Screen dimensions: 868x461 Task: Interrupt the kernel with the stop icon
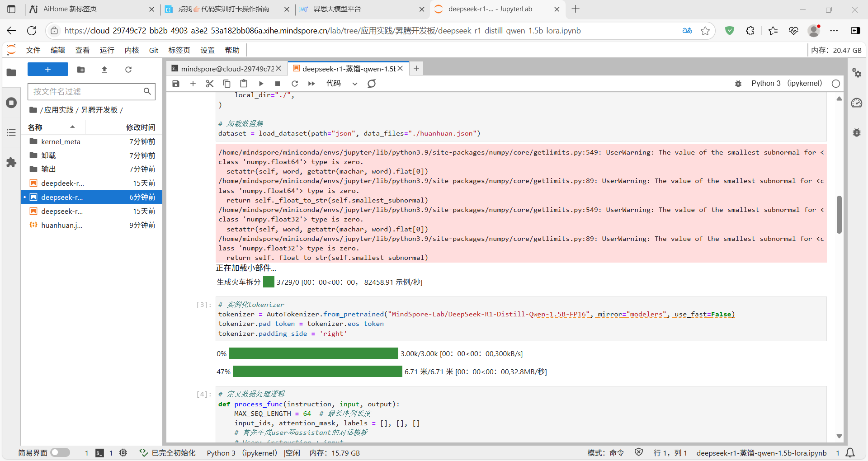[x=278, y=84]
